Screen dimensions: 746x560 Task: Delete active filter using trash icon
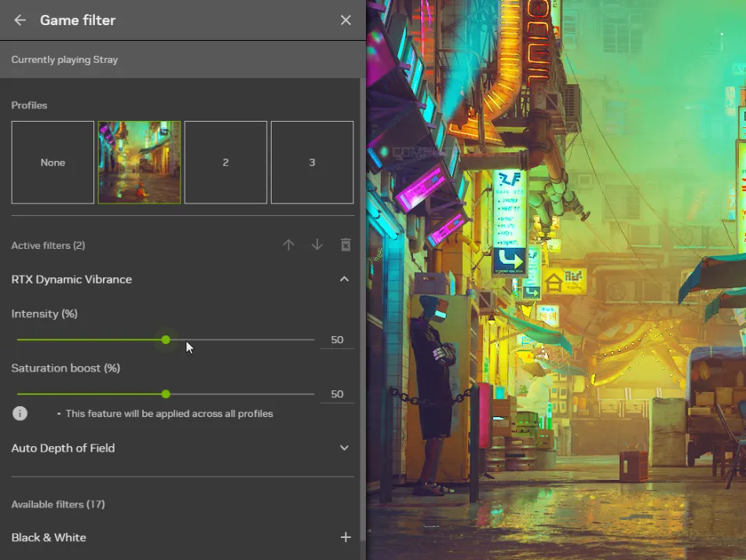[x=346, y=245]
